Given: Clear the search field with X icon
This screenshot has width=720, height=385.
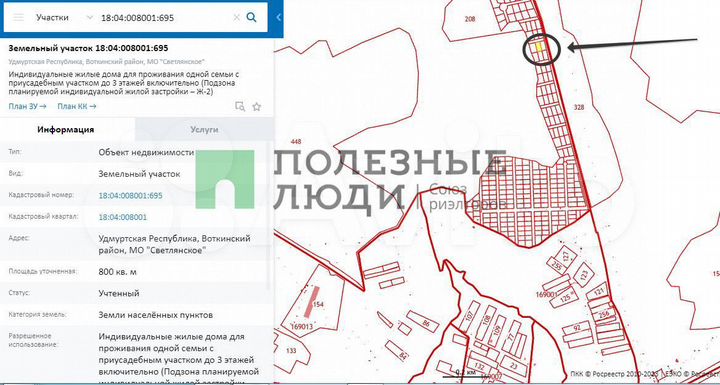Looking at the screenshot, I should tap(236, 17).
